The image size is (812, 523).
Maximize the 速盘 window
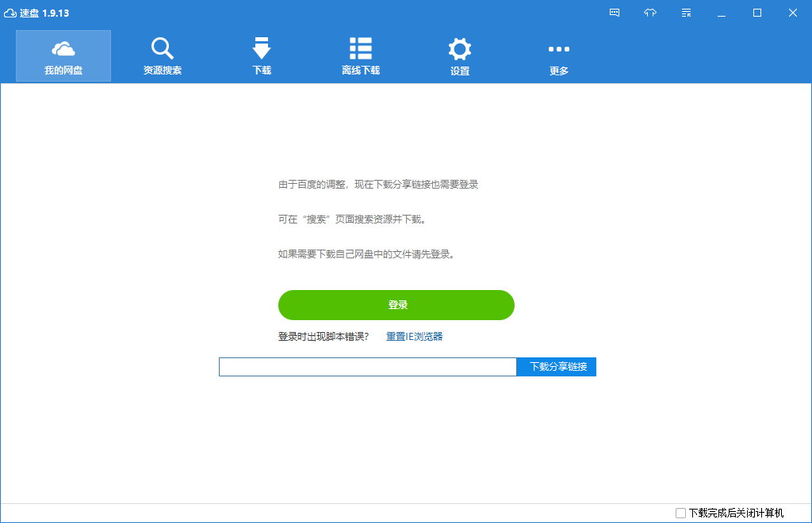[757, 13]
